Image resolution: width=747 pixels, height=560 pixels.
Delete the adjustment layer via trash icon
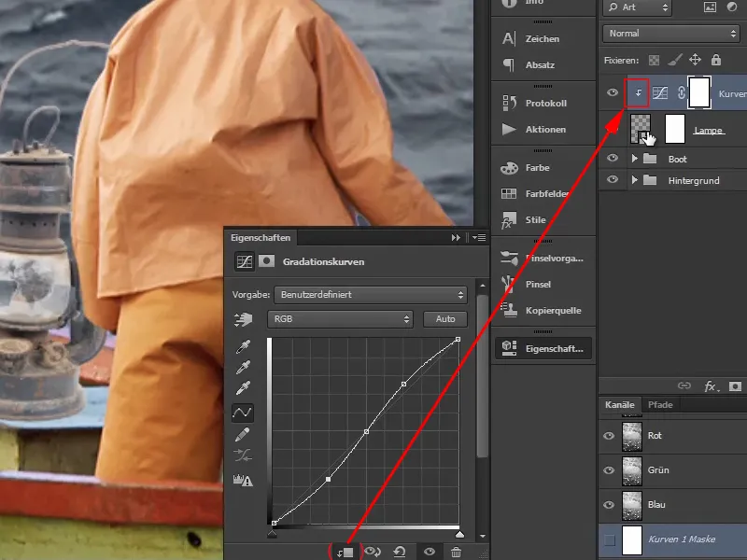coord(456,552)
